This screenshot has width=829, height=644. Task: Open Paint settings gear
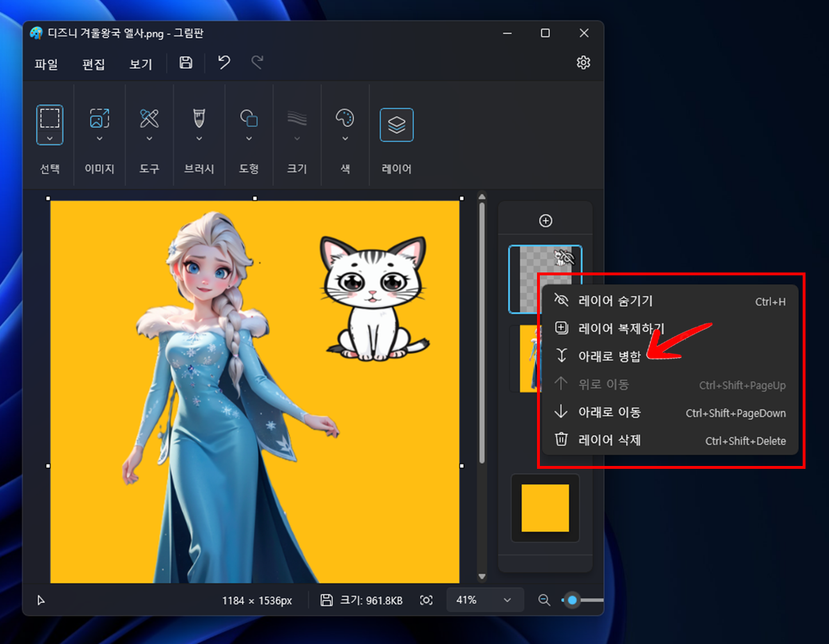[x=583, y=62]
